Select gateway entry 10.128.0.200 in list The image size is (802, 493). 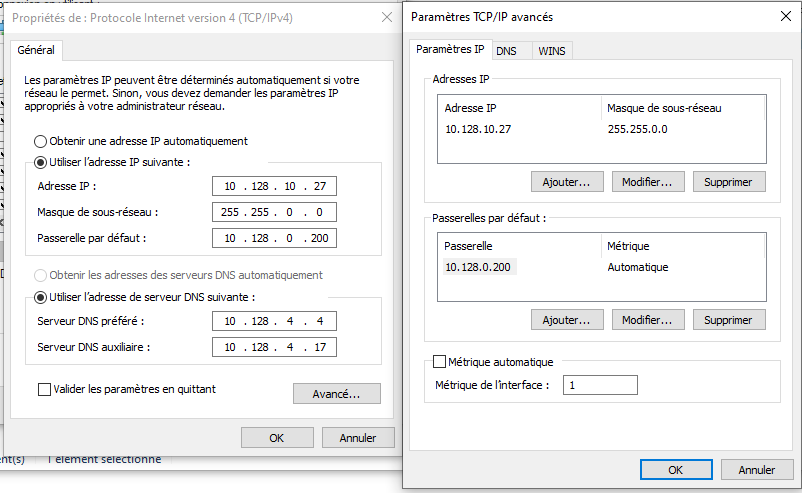(x=481, y=267)
